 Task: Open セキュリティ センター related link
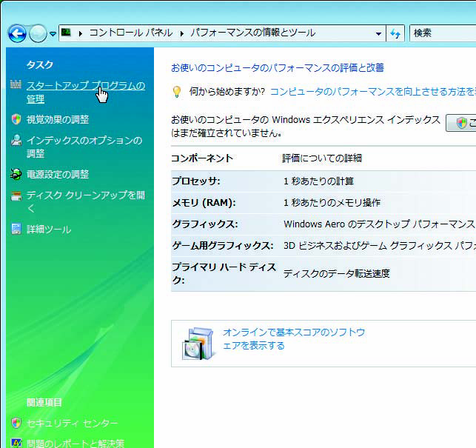[73, 423]
